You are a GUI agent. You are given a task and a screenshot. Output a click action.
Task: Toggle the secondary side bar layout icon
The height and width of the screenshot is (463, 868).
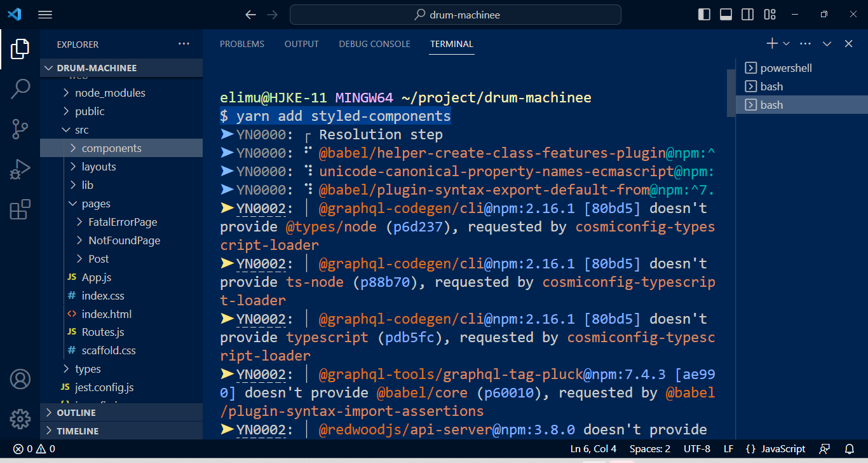(748, 15)
